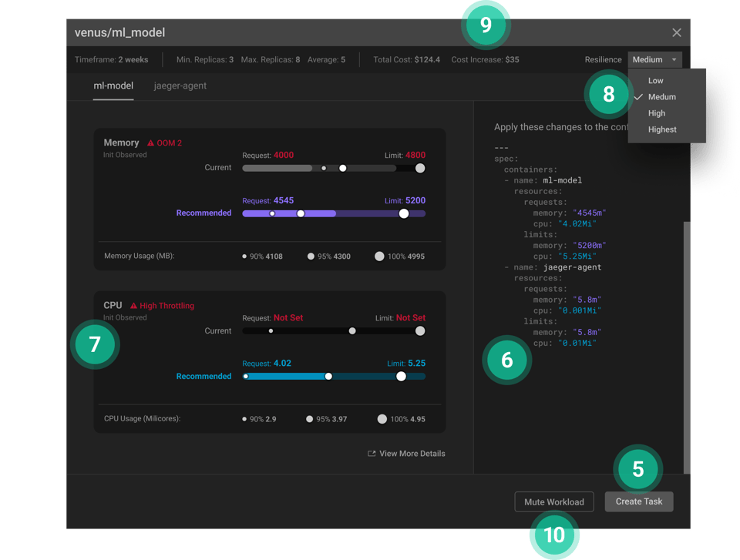The image size is (740, 560).
Task: Click the Timeframe: 2 weeks label
Action: pyautogui.click(x=111, y=59)
